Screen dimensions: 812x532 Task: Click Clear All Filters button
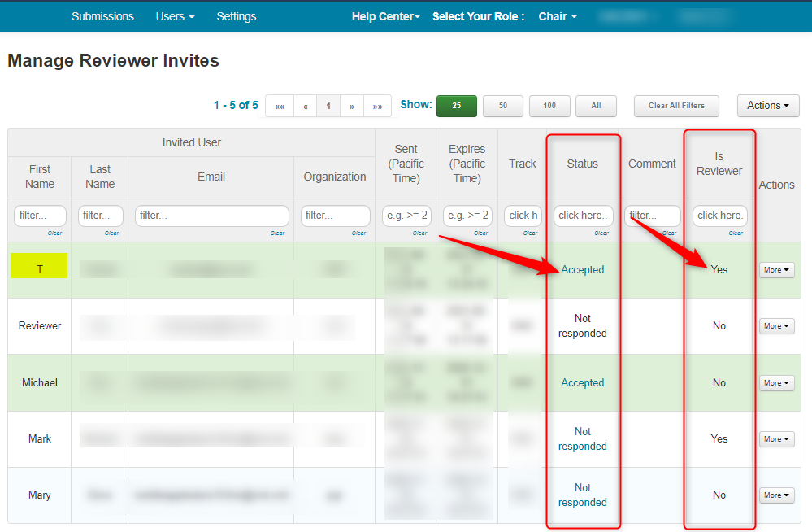pos(676,106)
